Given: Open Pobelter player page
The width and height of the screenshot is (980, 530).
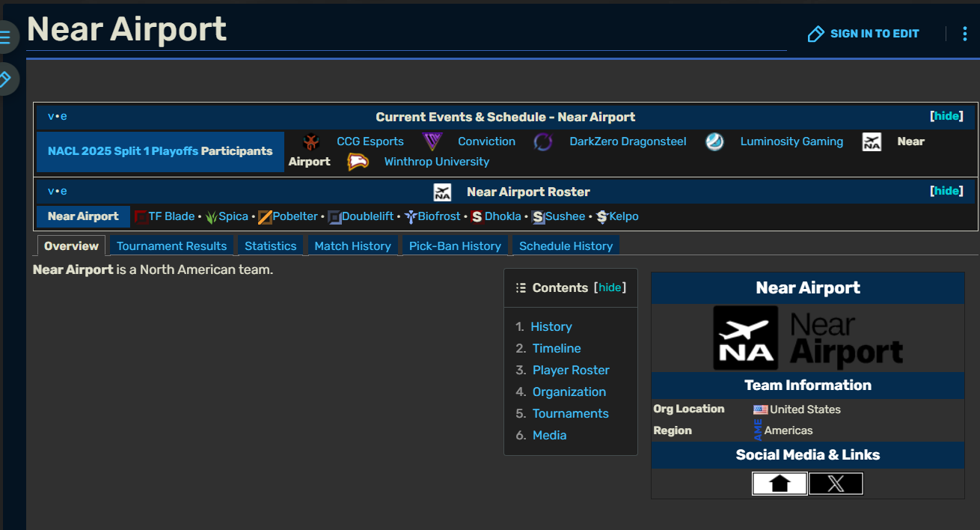Looking at the screenshot, I should (295, 216).
